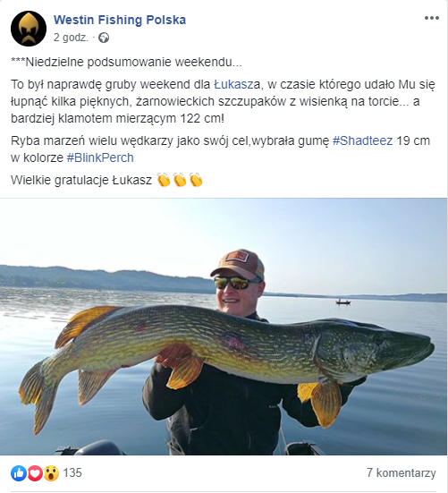The image size is (448, 493).
Task: Open the post options three-dots menu
Action: click(432, 18)
